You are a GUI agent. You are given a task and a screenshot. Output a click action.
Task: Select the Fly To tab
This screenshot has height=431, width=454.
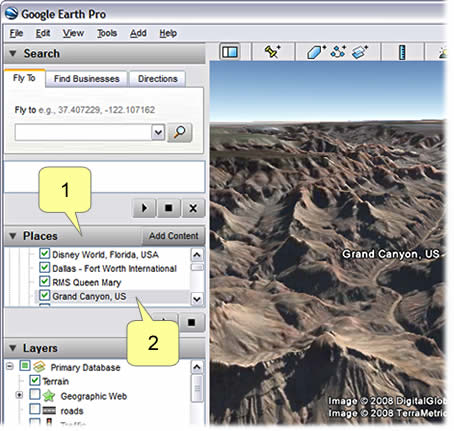point(24,78)
